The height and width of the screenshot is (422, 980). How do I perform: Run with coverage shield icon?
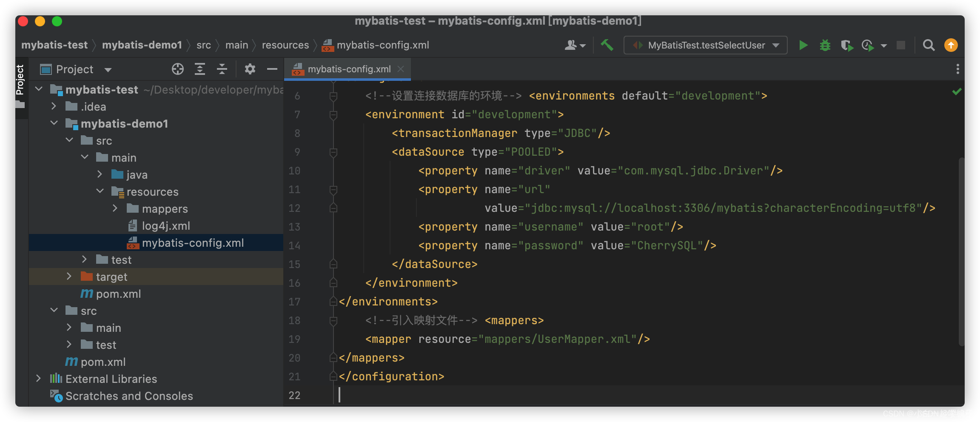[x=846, y=45]
